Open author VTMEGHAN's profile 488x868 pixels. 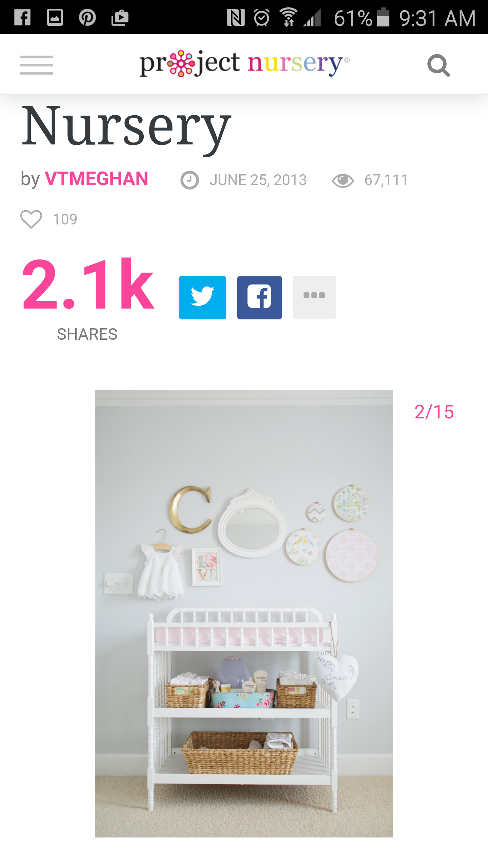click(96, 179)
